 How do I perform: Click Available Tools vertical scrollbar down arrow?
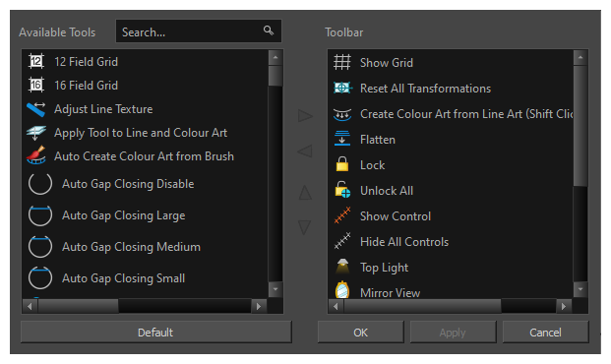275,289
